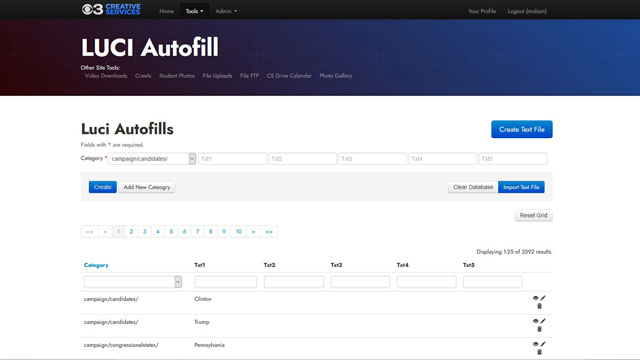The height and width of the screenshot is (360, 640).
Task: Click the Txt5 column filter field
Action: click(x=493, y=282)
